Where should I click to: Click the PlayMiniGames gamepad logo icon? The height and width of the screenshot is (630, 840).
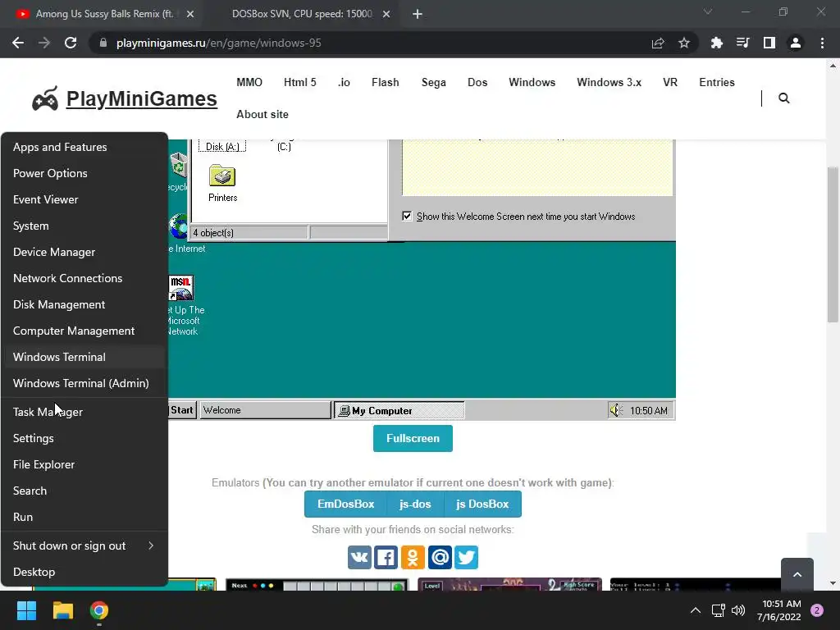pos(45,98)
